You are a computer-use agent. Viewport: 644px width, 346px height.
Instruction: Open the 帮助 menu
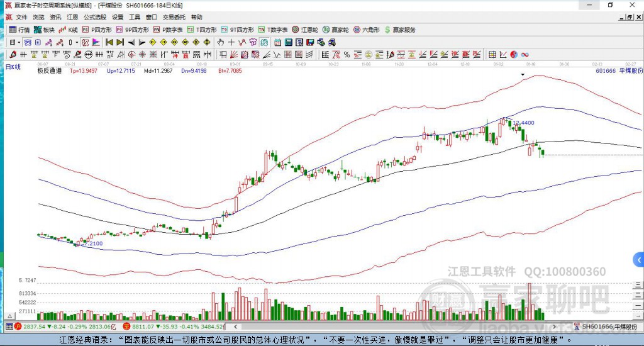197,17
